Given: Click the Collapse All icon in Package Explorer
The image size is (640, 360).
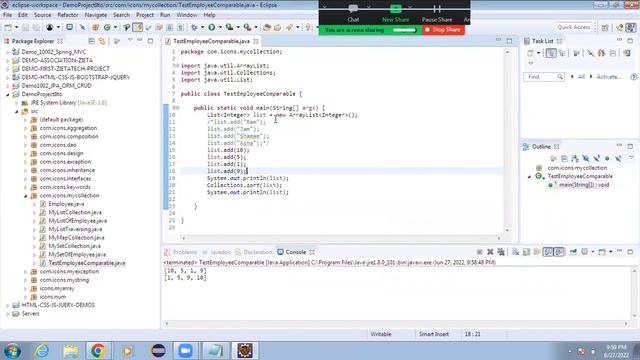Looking at the screenshot, I should click(x=91, y=41).
